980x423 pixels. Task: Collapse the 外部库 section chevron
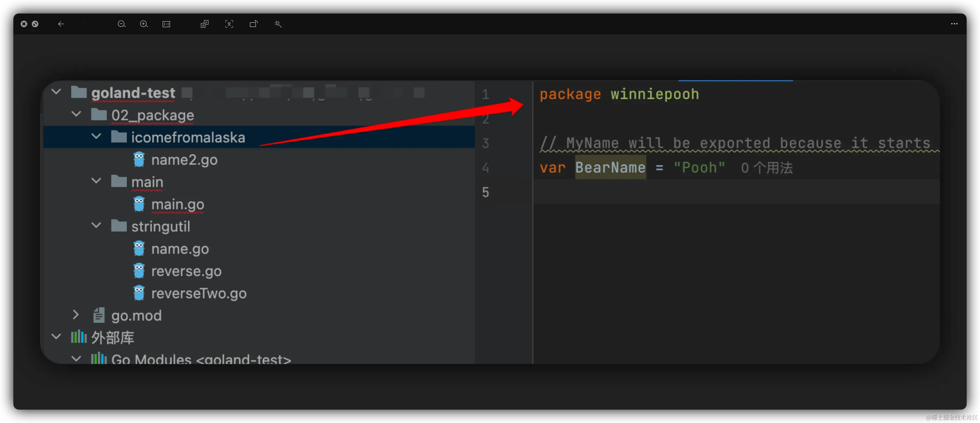56,337
